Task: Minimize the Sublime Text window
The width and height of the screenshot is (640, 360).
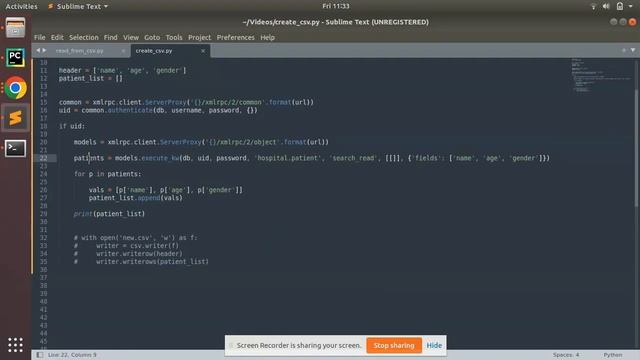Action: pyautogui.click(x=613, y=22)
